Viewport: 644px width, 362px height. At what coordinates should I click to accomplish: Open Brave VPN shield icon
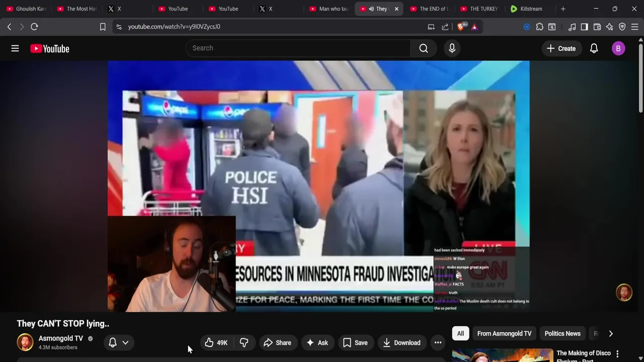pyautogui.click(x=622, y=27)
